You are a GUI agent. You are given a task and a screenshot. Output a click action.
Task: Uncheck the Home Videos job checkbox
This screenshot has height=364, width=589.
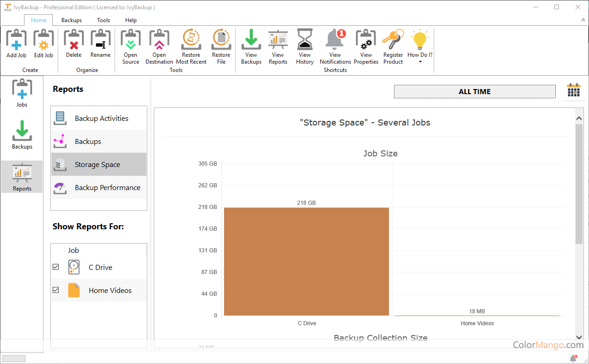(x=56, y=290)
